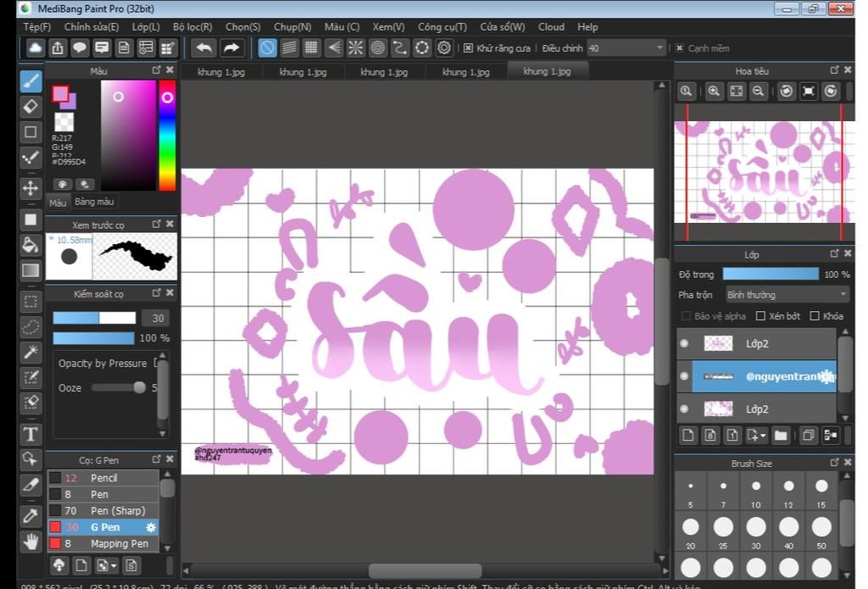Turn snap off using the blue circle icon
This screenshot has height=589, width=868.
pos(267,48)
